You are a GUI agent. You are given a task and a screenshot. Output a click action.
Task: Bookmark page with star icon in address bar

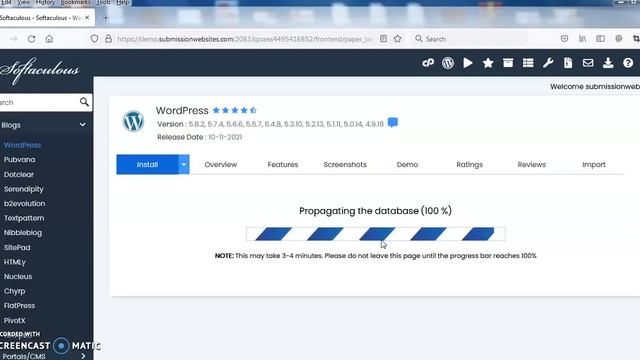click(x=398, y=39)
